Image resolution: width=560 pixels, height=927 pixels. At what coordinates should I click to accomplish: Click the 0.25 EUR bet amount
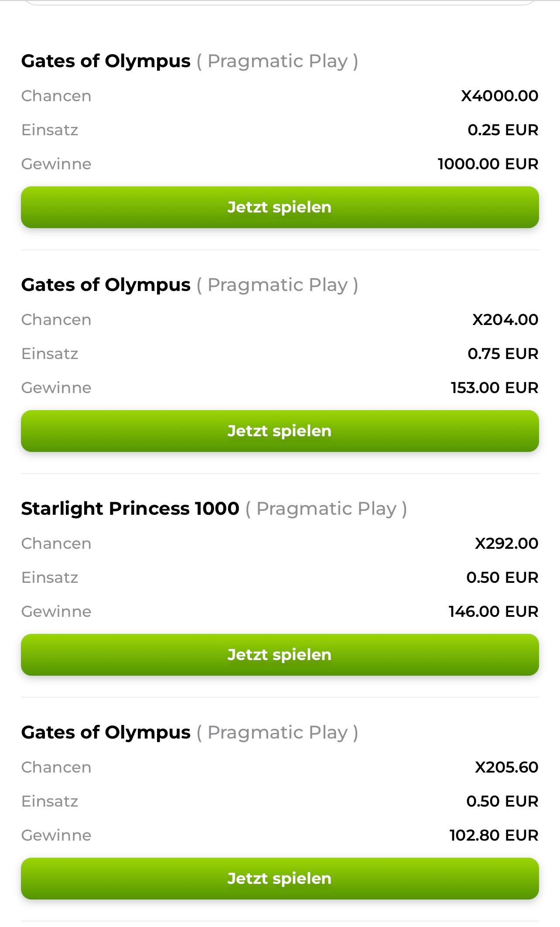(x=503, y=130)
